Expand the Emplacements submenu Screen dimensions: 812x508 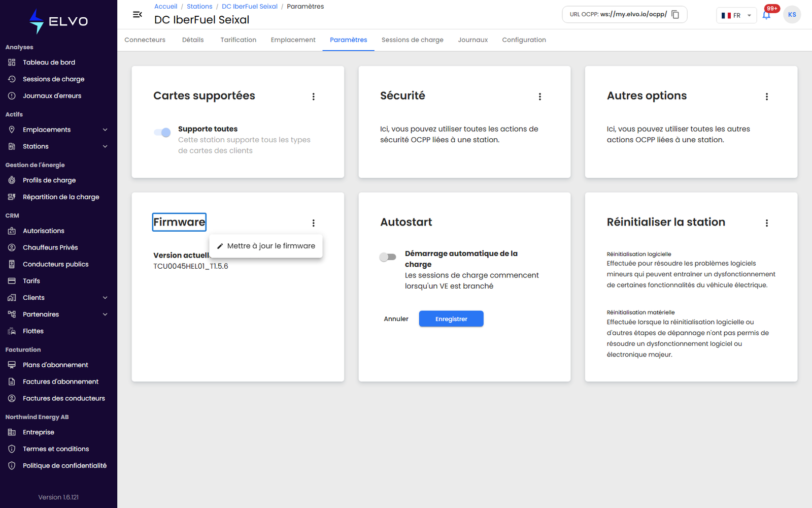105,130
